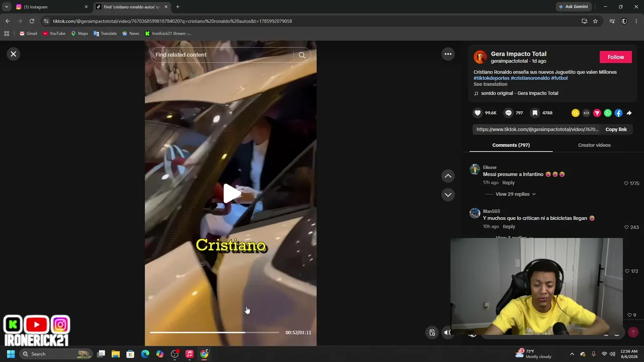This screenshot has height=362, width=644.
Task: Open a new browser tab
Action: (x=178, y=7)
